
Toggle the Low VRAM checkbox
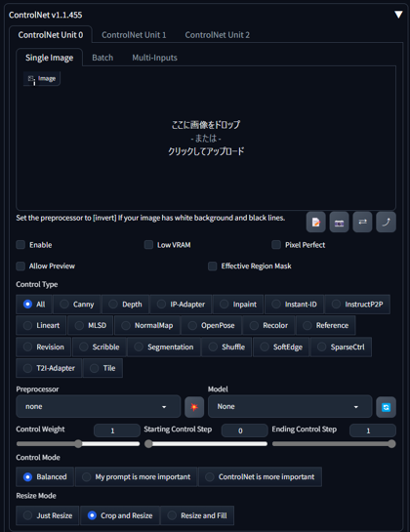pyautogui.click(x=148, y=245)
